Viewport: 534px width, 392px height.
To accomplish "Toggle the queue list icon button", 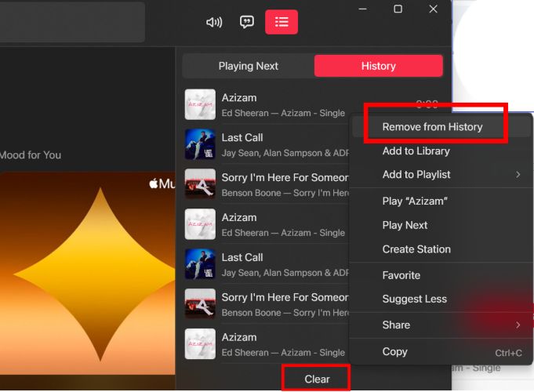I will 282,22.
